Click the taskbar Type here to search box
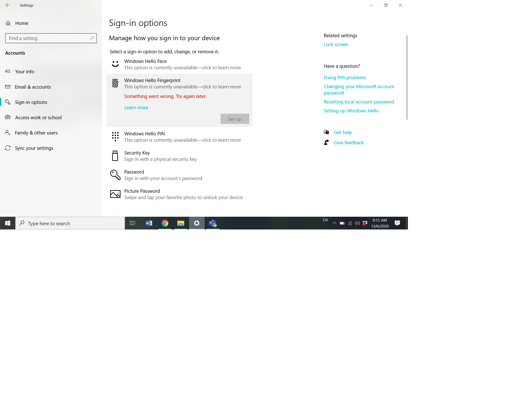 [x=70, y=223]
